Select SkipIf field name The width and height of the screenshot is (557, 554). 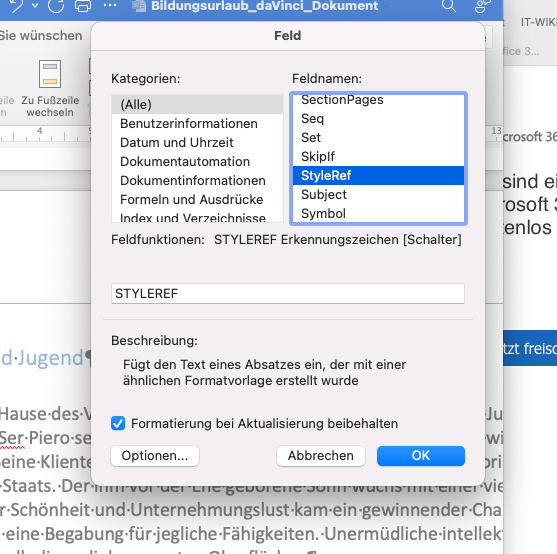coord(378,156)
